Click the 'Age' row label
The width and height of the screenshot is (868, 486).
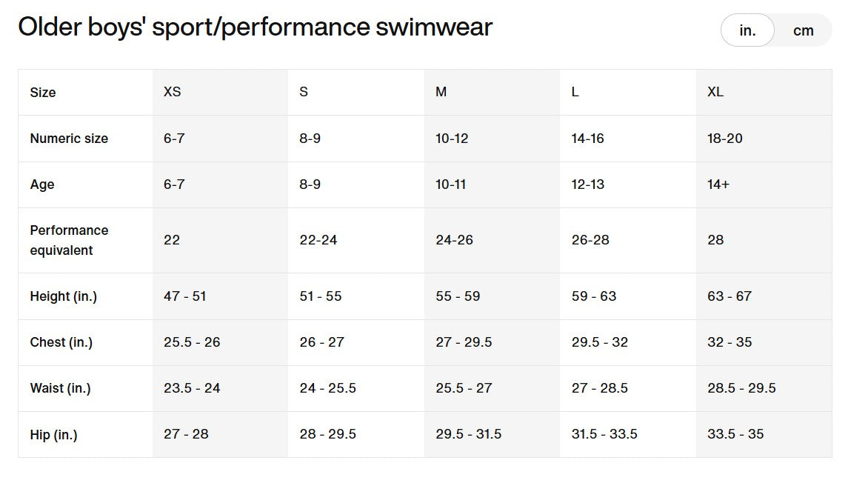(x=42, y=184)
